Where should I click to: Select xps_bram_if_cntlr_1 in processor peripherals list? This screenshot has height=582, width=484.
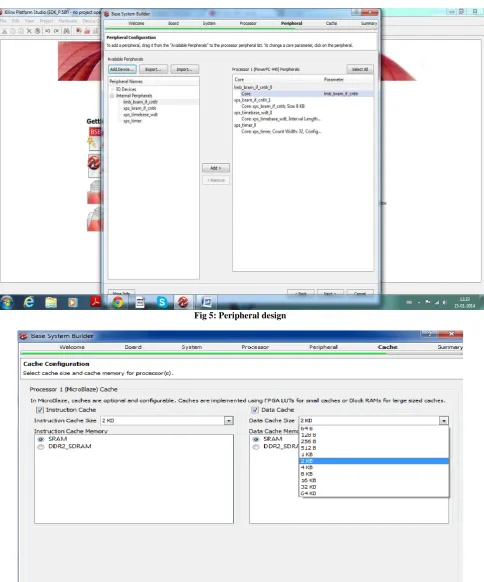pos(252,100)
